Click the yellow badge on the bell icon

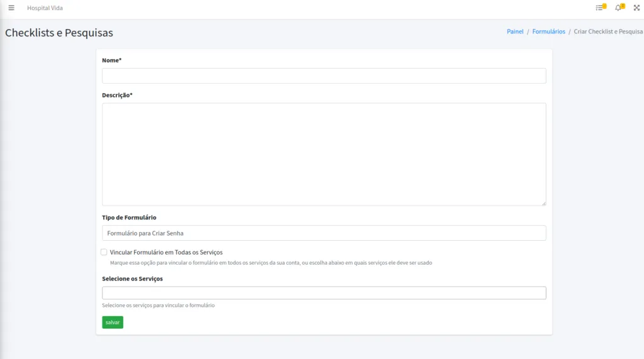click(x=623, y=6)
